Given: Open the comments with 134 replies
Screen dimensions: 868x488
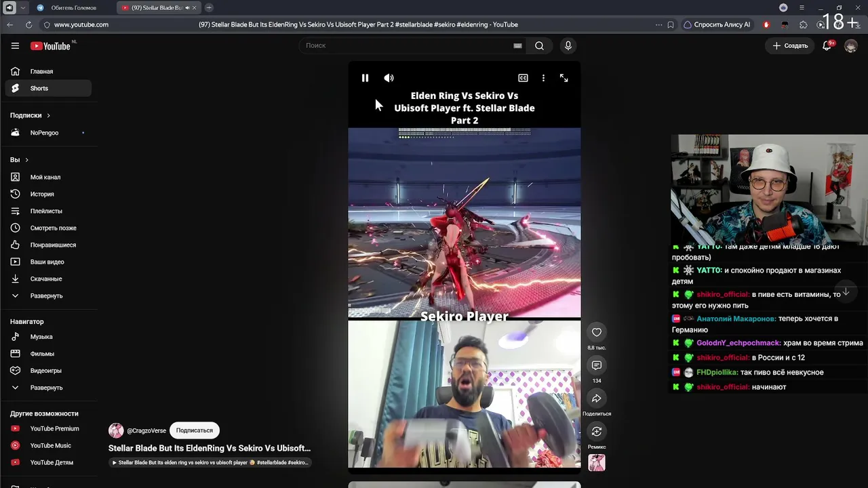Looking at the screenshot, I should tap(597, 365).
